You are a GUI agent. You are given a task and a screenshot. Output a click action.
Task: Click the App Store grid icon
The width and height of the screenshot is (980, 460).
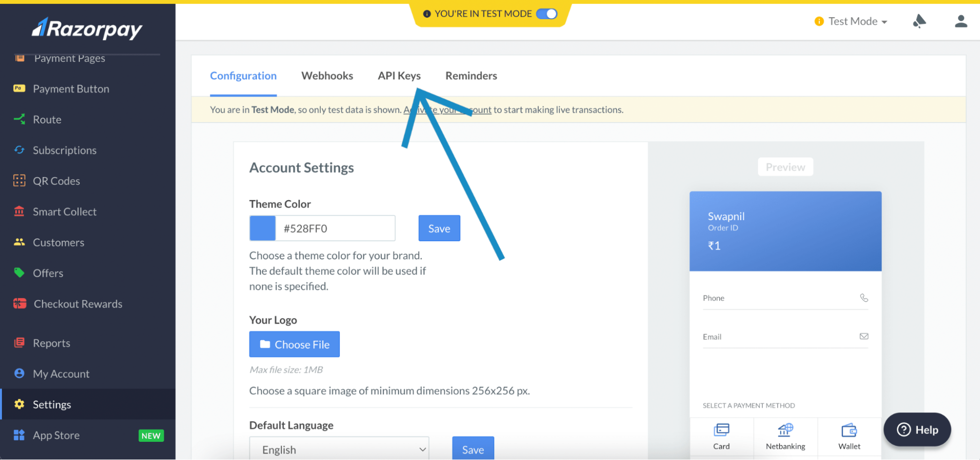click(x=19, y=435)
